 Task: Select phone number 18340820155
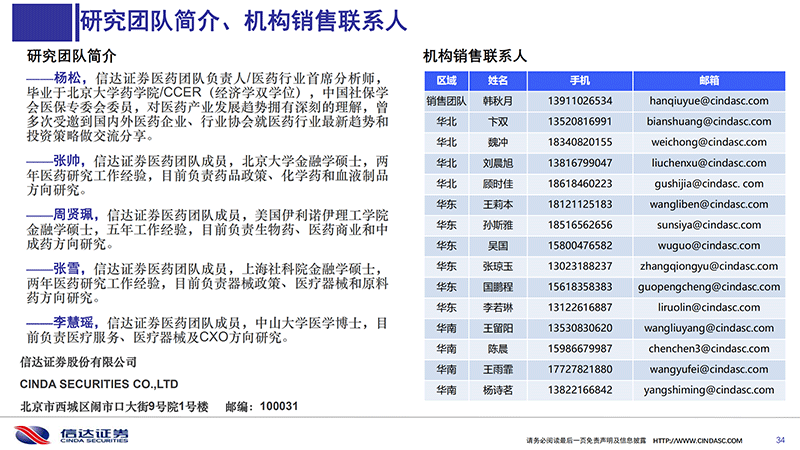(x=580, y=142)
